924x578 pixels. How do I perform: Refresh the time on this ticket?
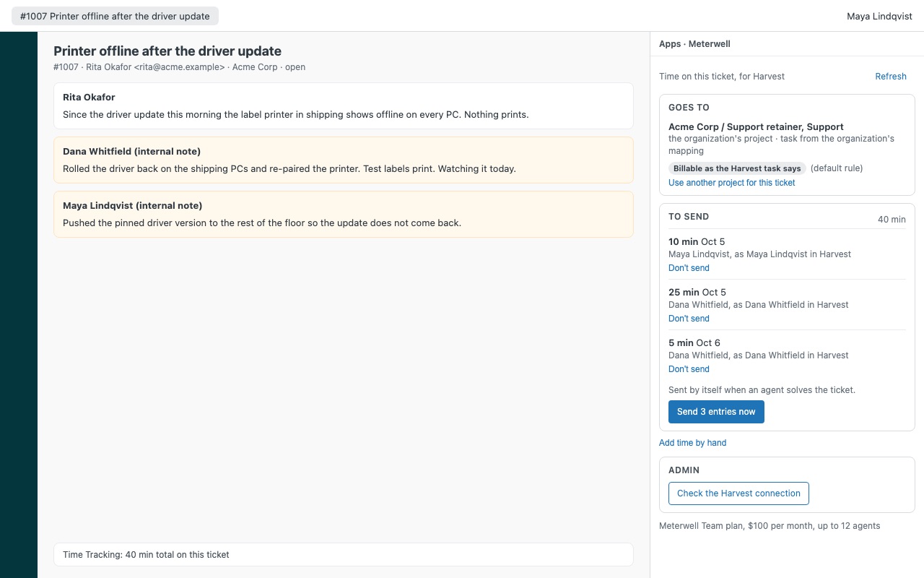tap(891, 76)
